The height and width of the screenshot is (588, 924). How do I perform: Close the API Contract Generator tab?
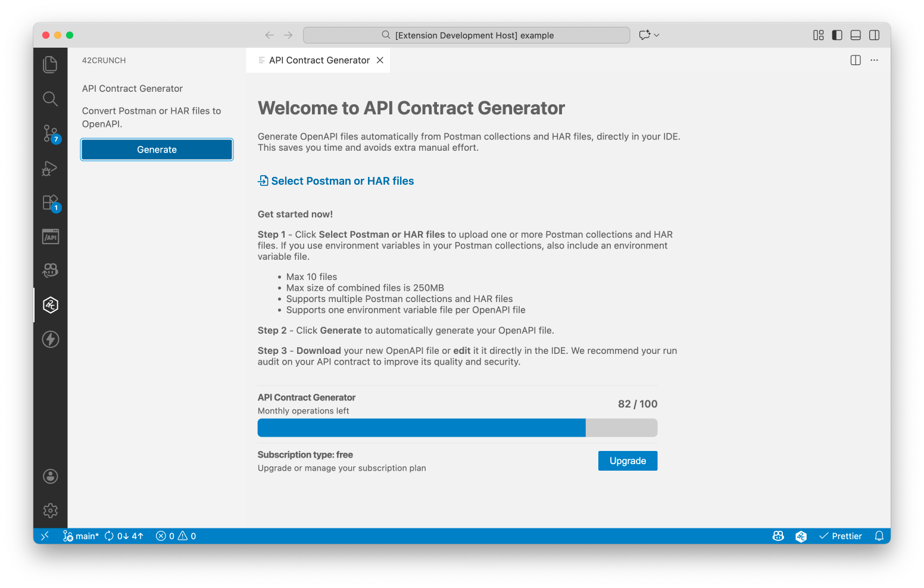pyautogui.click(x=380, y=60)
